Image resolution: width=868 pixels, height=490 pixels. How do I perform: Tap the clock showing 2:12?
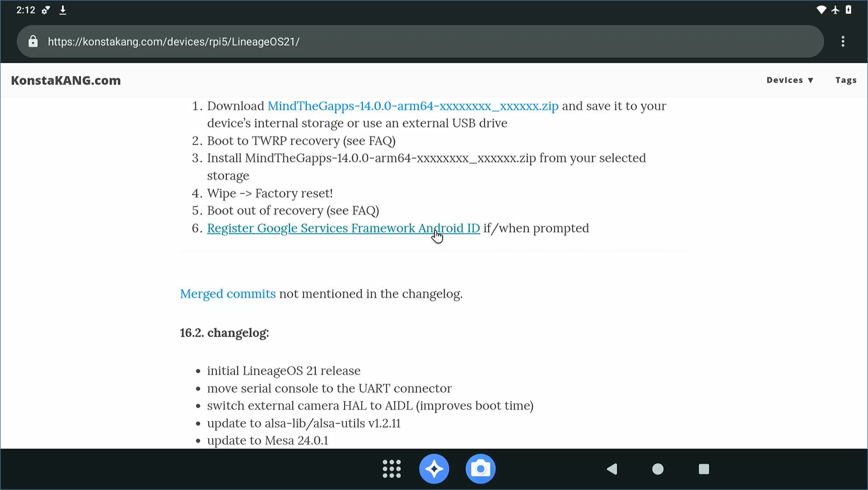[x=26, y=10]
